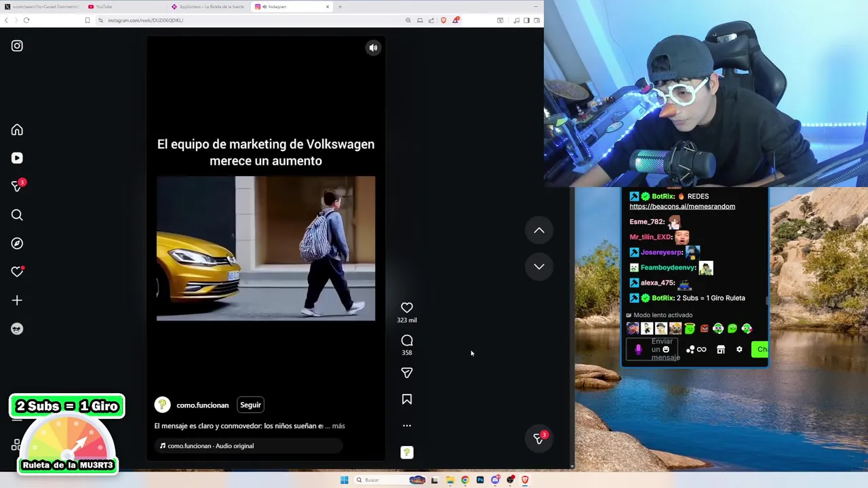Open the audio thumbnail below reel actions
Viewport: 868px width, 488px height.
point(407,453)
